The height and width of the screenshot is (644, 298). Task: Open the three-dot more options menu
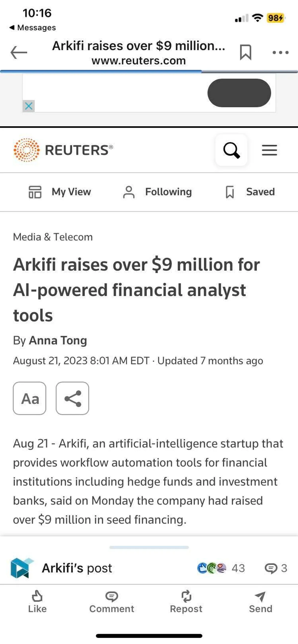tap(280, 53)
